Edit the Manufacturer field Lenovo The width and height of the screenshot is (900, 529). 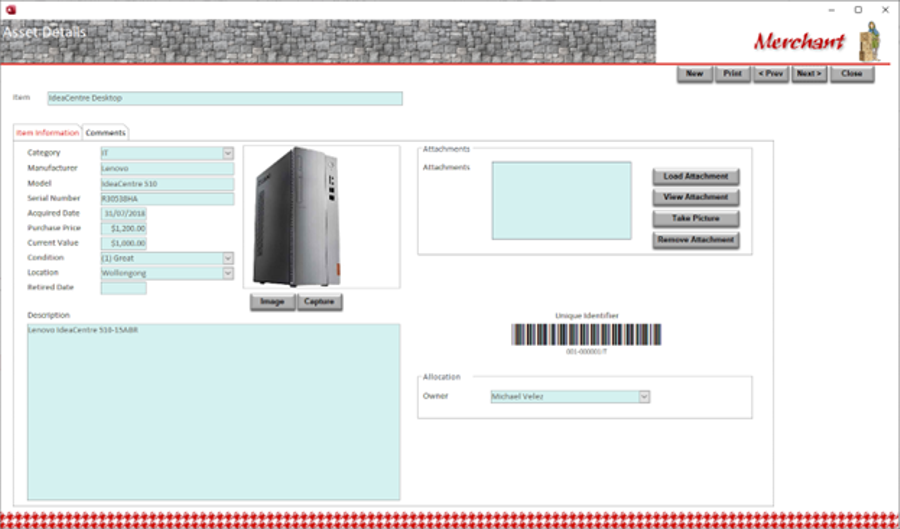(x=168, y=169)
